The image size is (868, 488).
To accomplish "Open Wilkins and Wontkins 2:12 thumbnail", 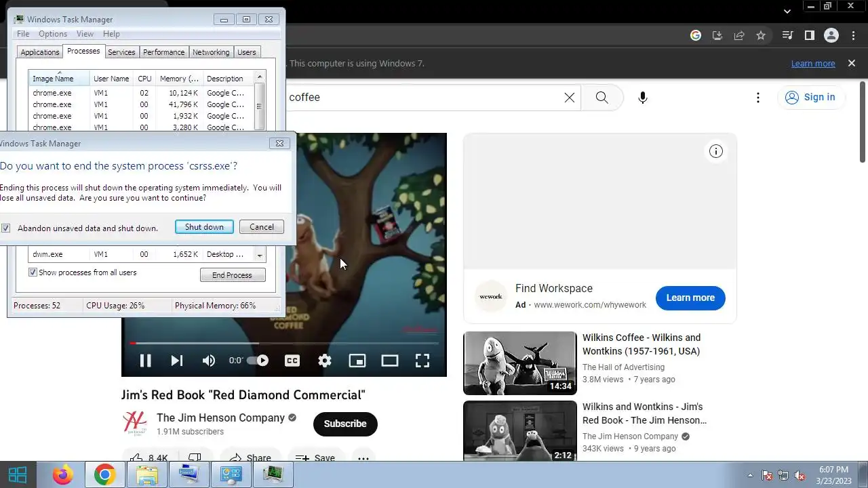I will coord(520,431).
